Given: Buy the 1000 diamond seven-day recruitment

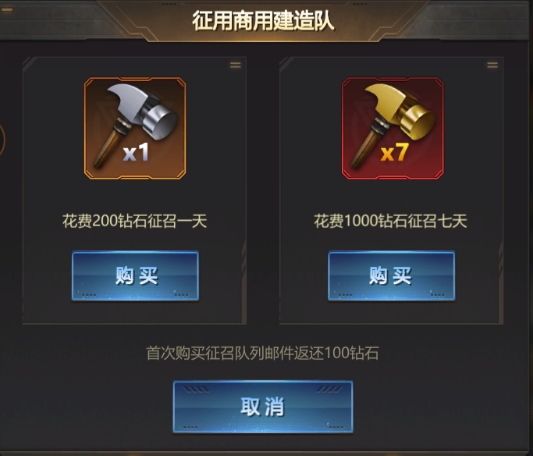Looking at the screenshot, I should coord(391,276).
